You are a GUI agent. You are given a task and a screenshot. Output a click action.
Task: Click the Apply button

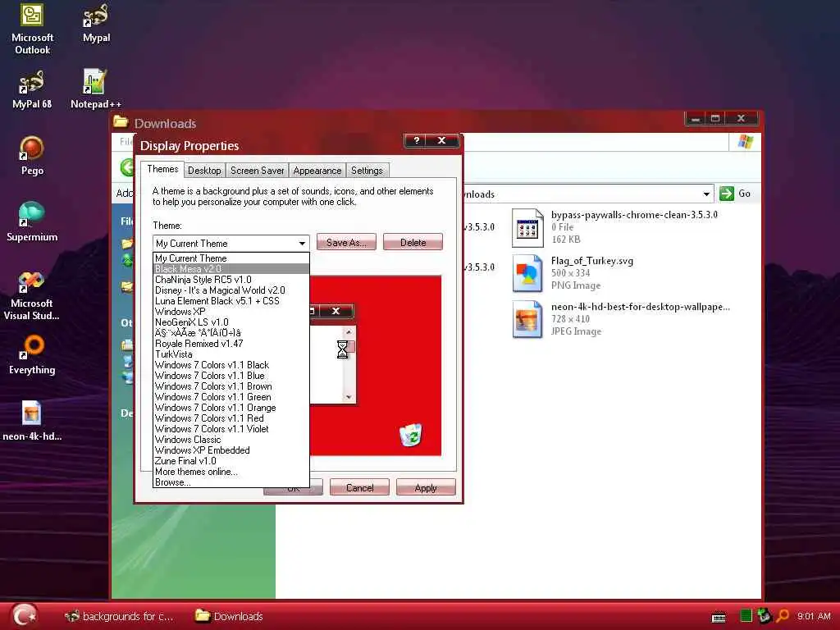click(426, 487)
